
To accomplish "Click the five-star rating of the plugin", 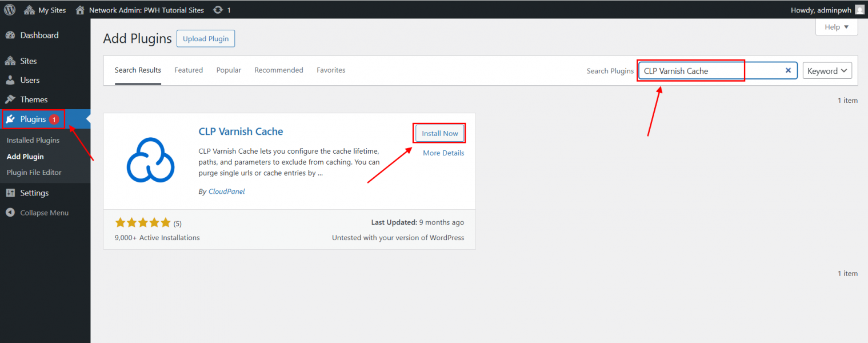I will click(143, 223).
